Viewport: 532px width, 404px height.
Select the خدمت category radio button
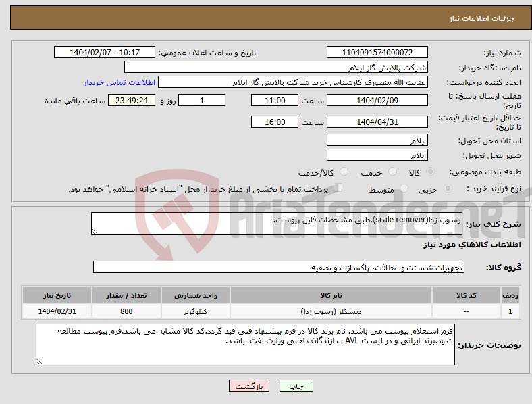(x=392, y=172)
